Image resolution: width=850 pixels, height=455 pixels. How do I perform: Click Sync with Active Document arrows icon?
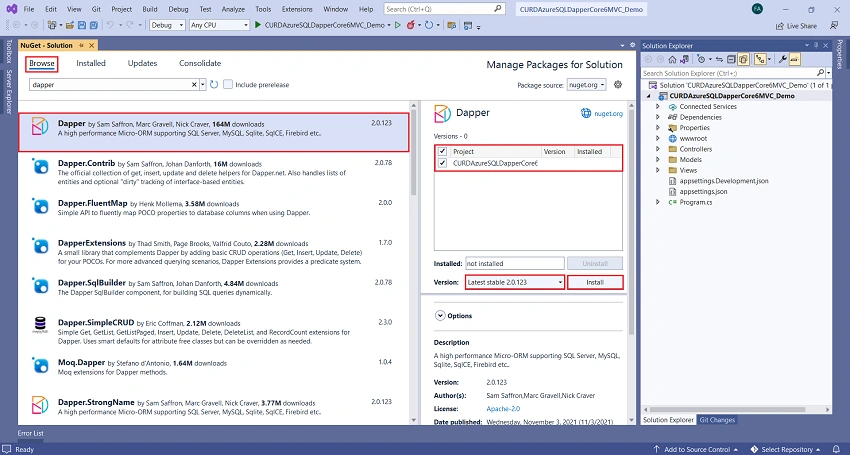[x=719, y=60]
